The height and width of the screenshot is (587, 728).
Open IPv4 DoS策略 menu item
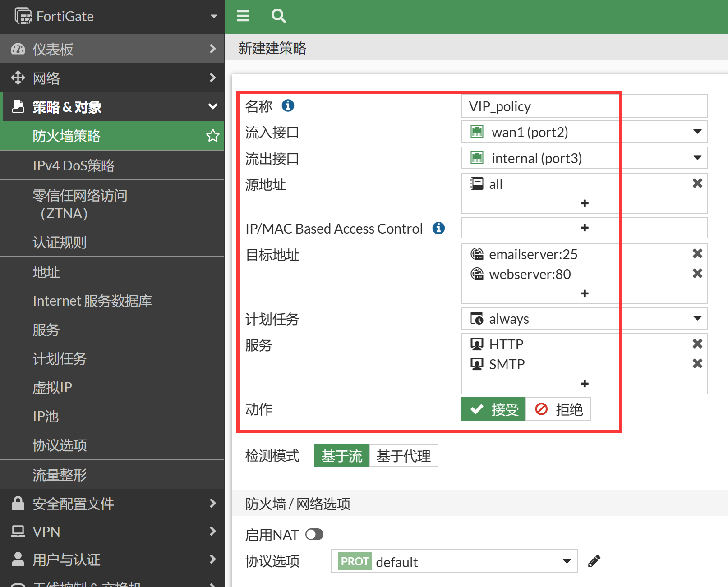coord(74,165)
